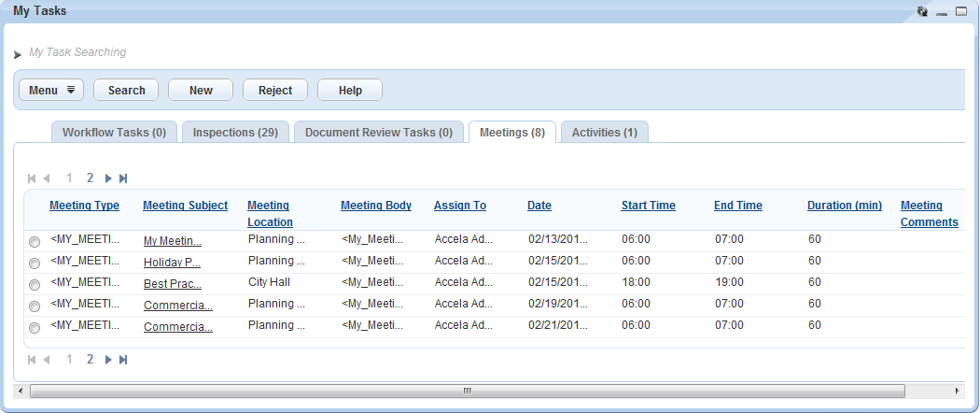Select the radio button for My Meeting row
The width and height of the screenshot is (980, 413).
[x=35, y=242]
